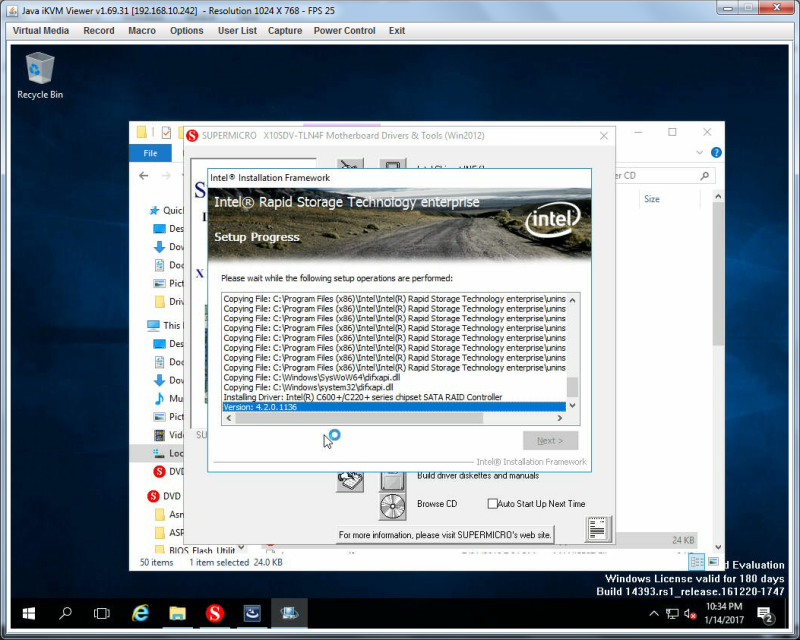The image size is (800, 640).
Task: Open Internet Explorer from the taskbar
Action: (x=140, y=612)
